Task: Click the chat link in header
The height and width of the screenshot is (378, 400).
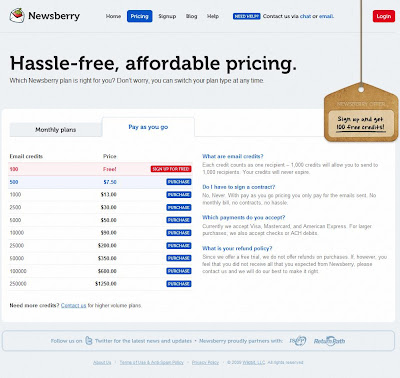Action: click(x=305, y=16)
